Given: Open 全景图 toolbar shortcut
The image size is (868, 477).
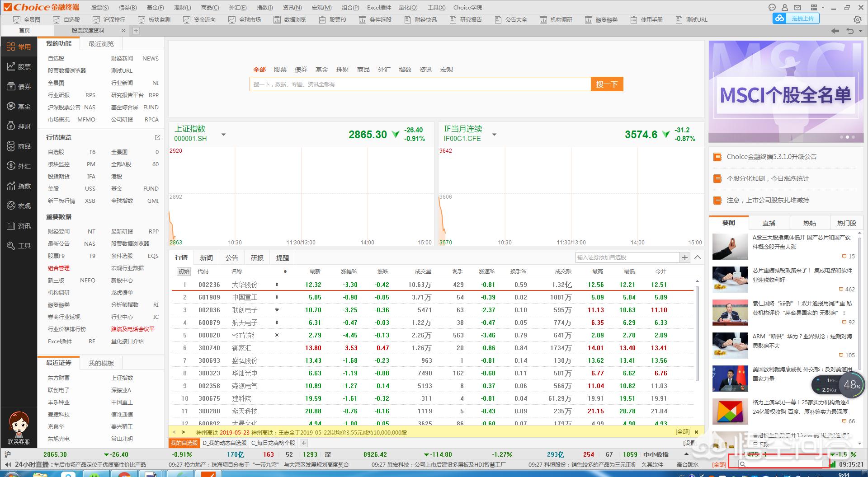Looking at the screenshot, I should (27, 19).
